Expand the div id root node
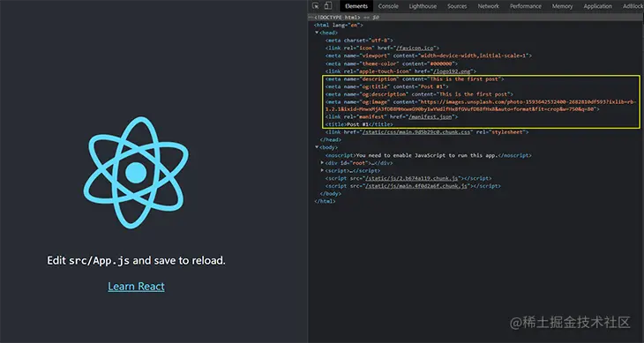The height and width of the screenshot is (343, 644). 322,162
